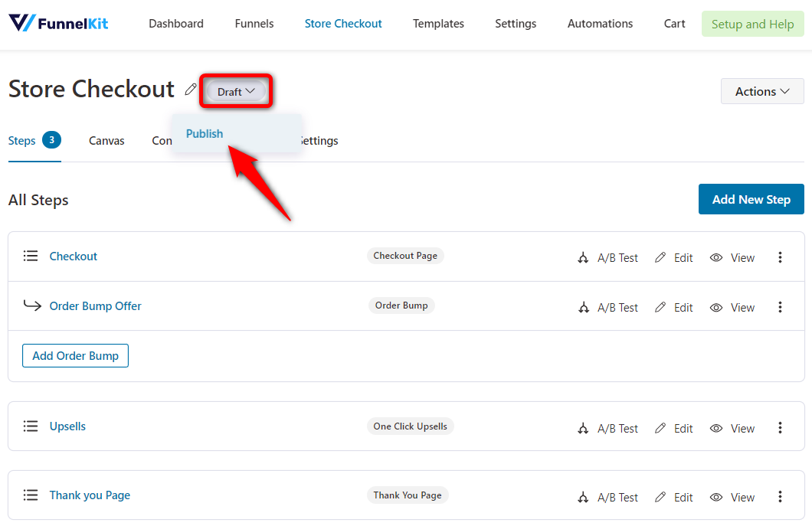This screenshot has width=812, height=526.
Task: Click the drag handle icon for Upsells step
Action: (31, 426)
